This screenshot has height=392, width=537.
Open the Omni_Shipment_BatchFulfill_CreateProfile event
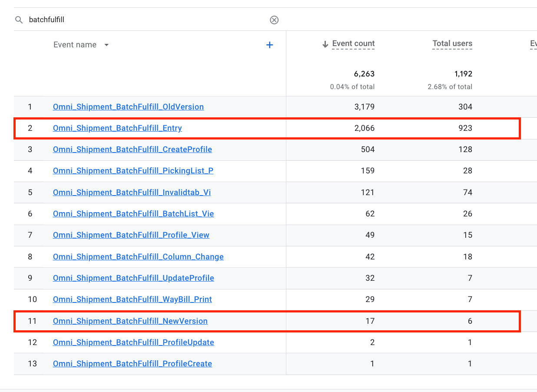[133, 149]
